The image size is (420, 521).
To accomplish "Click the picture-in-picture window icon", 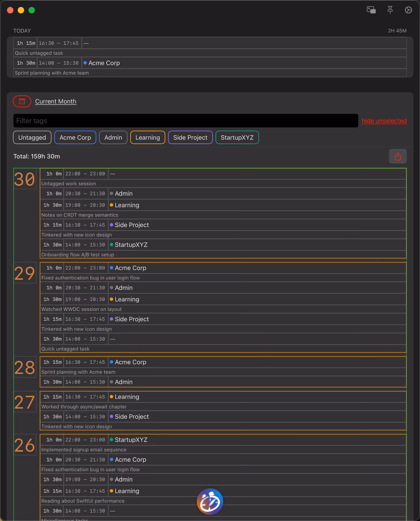I will 371,10.
